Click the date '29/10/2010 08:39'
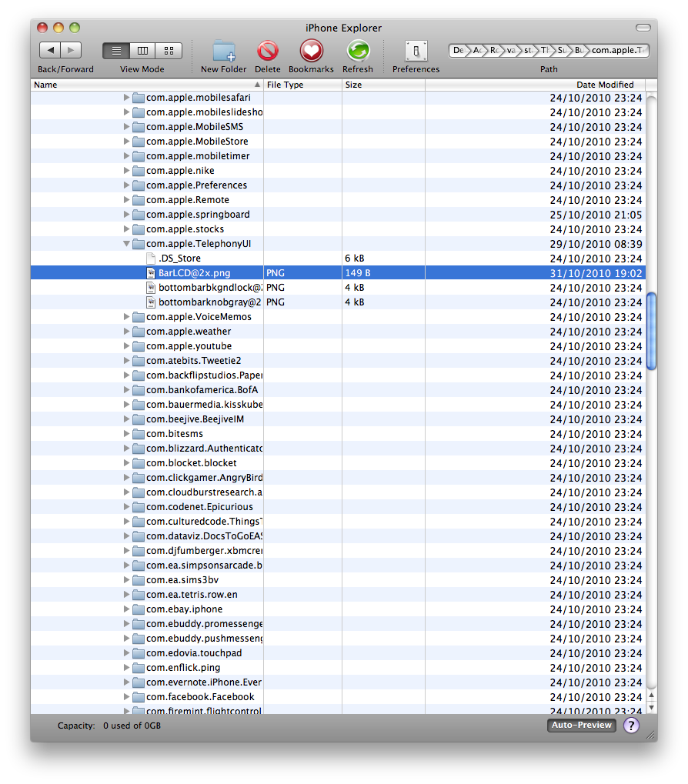The height and width of the screenshot is (784, 688). [596, 244]
